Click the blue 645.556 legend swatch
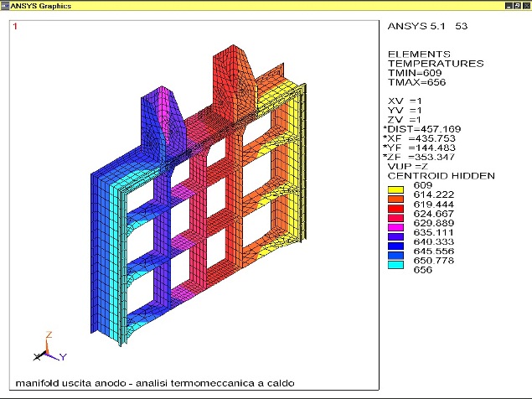Viewport: 532px width, 399px height. click(x=395, y=256)
